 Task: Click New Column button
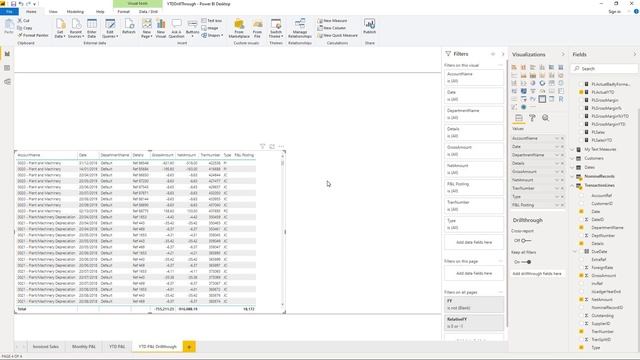[332, 28]
